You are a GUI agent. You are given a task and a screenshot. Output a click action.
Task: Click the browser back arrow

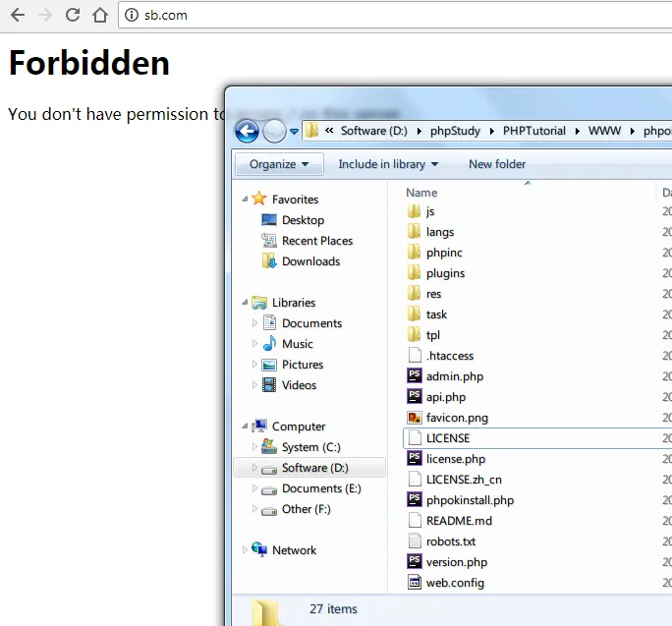coord(17,15)
